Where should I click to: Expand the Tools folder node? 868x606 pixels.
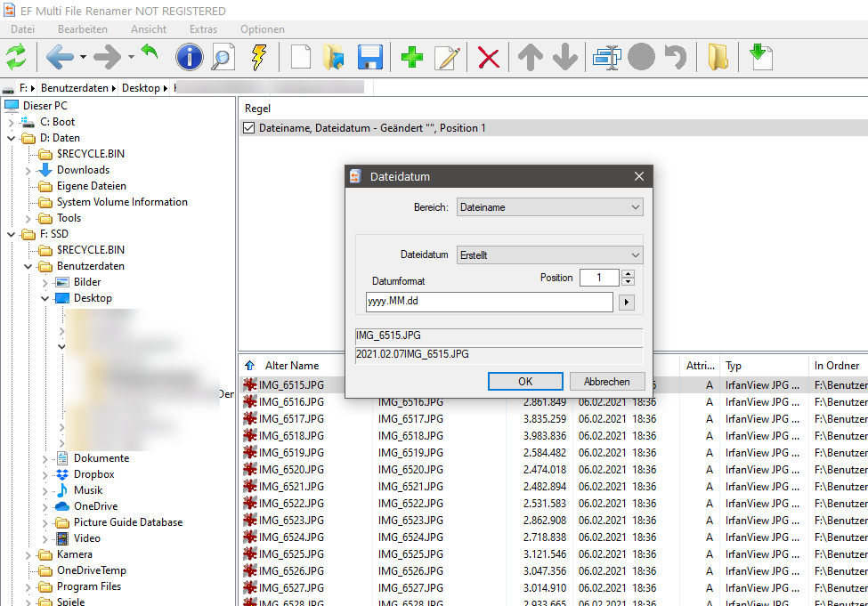pos(28,219)
